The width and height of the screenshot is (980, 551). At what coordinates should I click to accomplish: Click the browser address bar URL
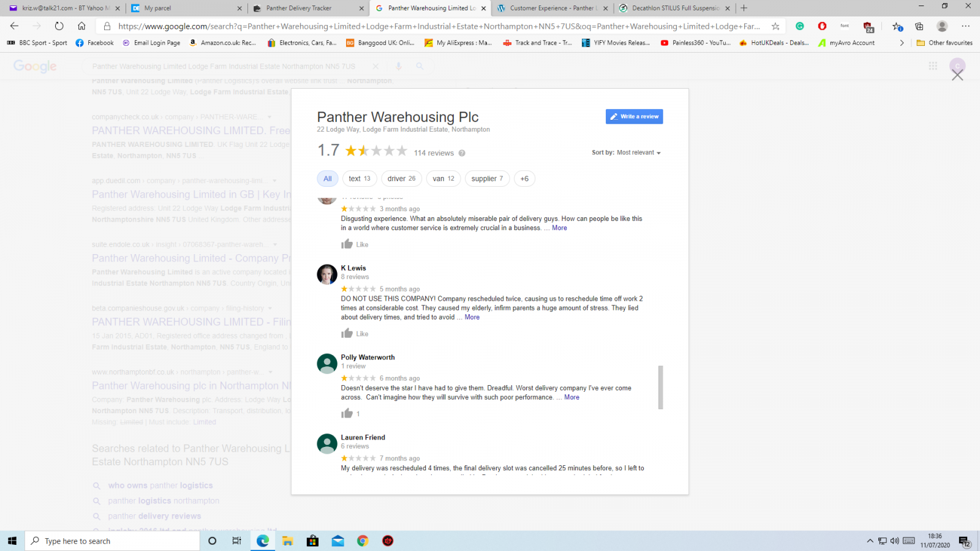click(439, 26)
